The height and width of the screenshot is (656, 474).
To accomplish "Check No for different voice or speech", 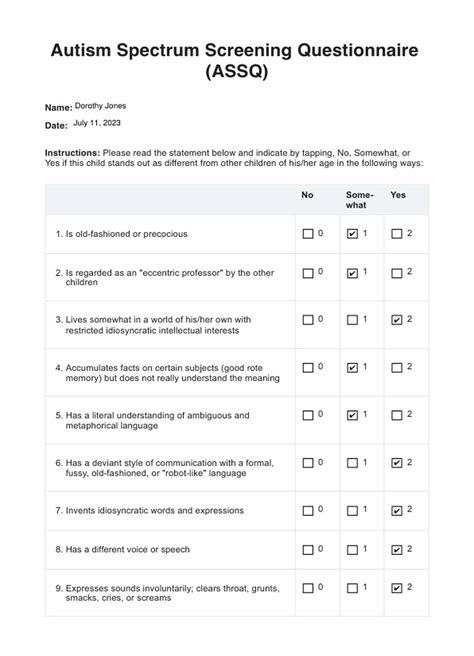I will tap(307, 549).
